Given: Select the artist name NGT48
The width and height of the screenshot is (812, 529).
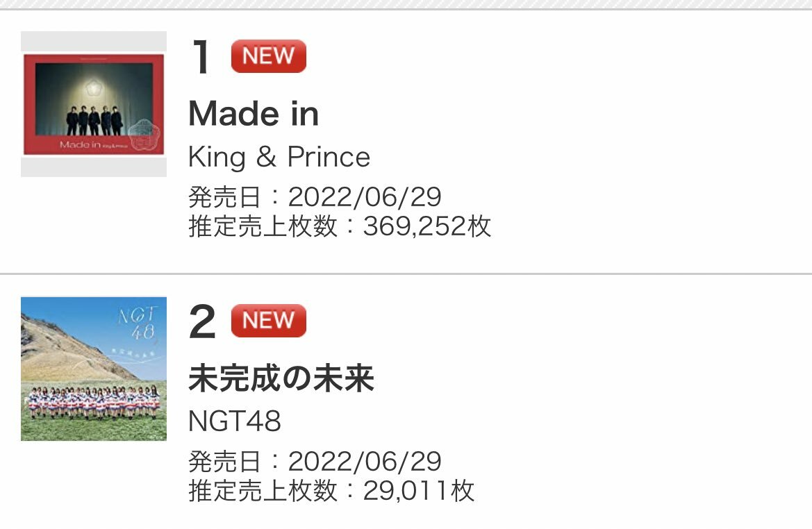Looking at the screenshot, I should click(235, 421).
